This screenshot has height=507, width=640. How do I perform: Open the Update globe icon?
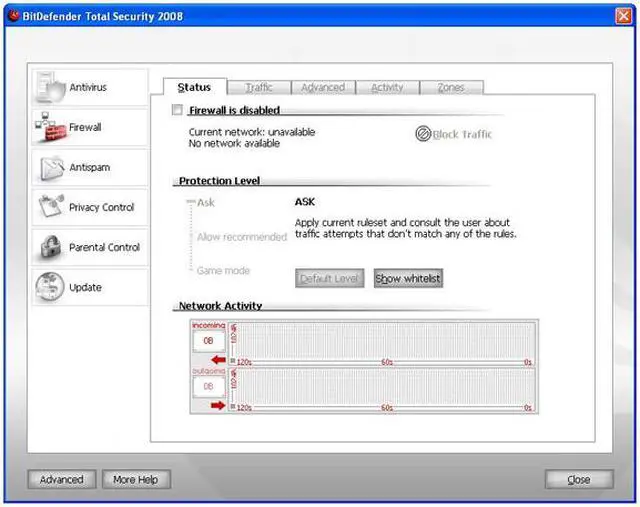coord(50,287)
